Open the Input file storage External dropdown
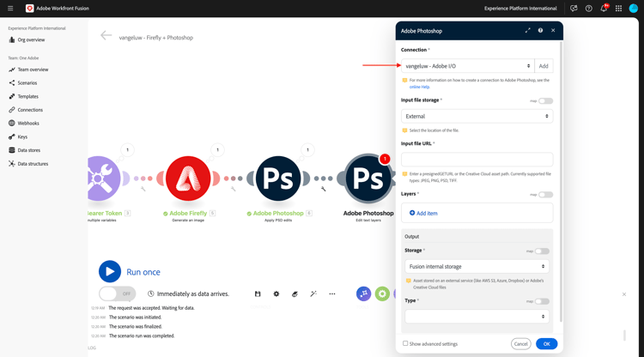Viewport: 644px width, 357px height. pyautogui.click(x=477, y=116)
